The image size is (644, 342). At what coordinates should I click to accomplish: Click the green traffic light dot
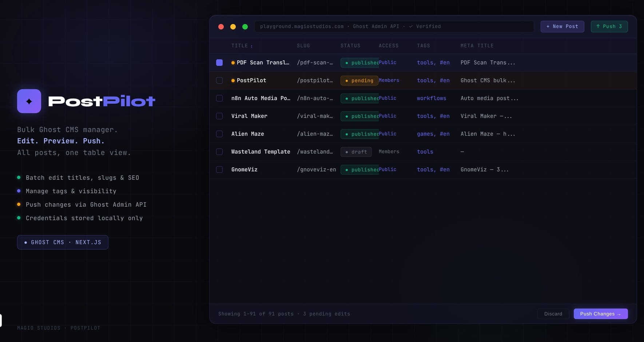click(x=245, y=26)
